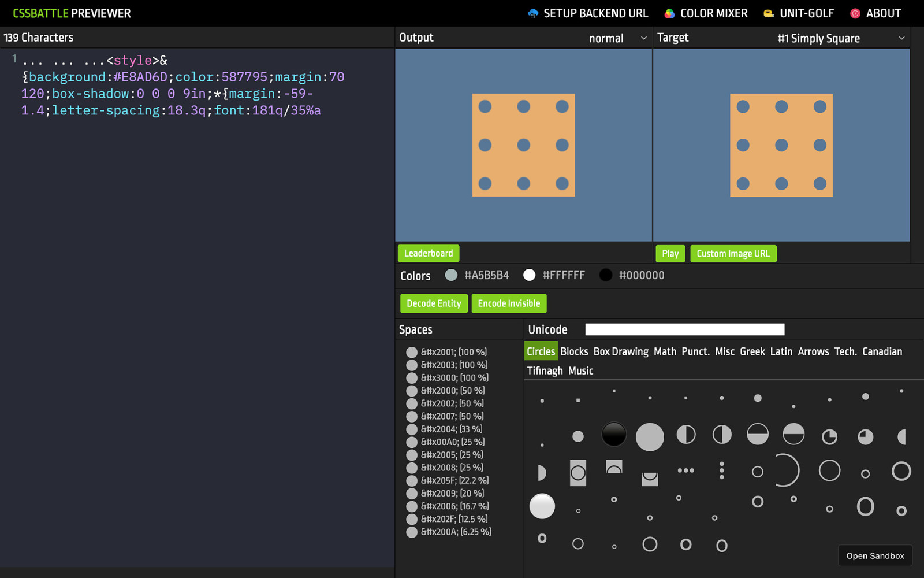Pick the circle with left half filled
The image size is (924, 578).
[x=686, y=435]
